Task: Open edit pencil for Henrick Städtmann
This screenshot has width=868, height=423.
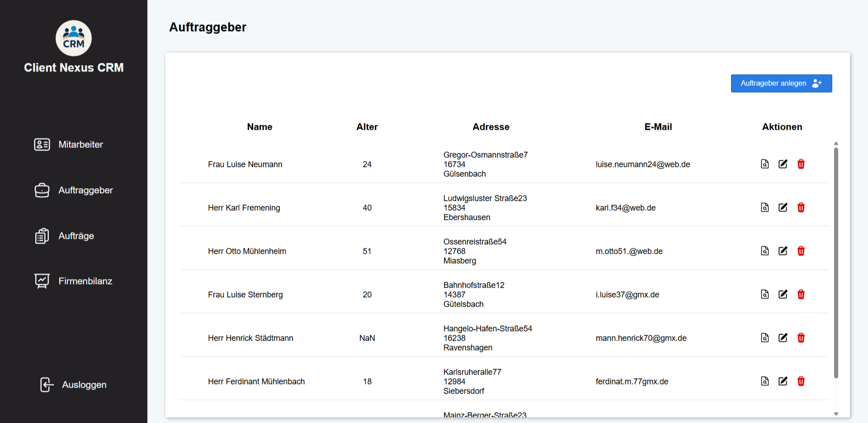Action: coord(783,338)
